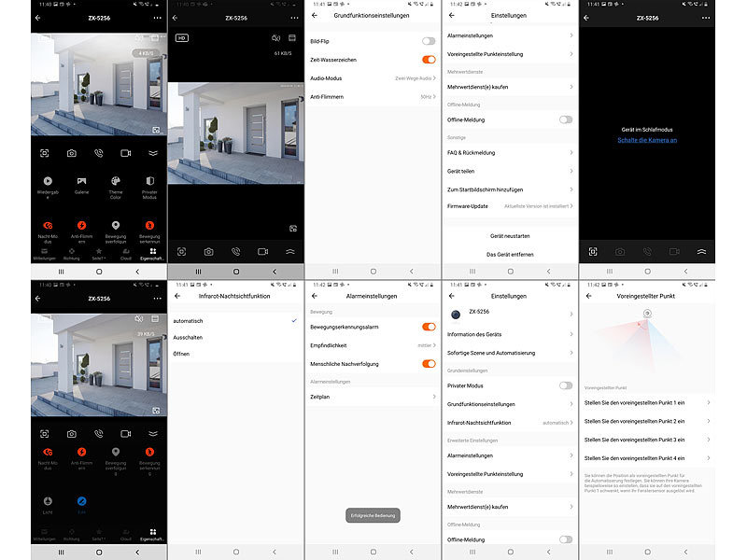Tap Android home button under Alarmeinstellungen screen
Viewport: 747px width, 560px height.
(x=373, y=552)
